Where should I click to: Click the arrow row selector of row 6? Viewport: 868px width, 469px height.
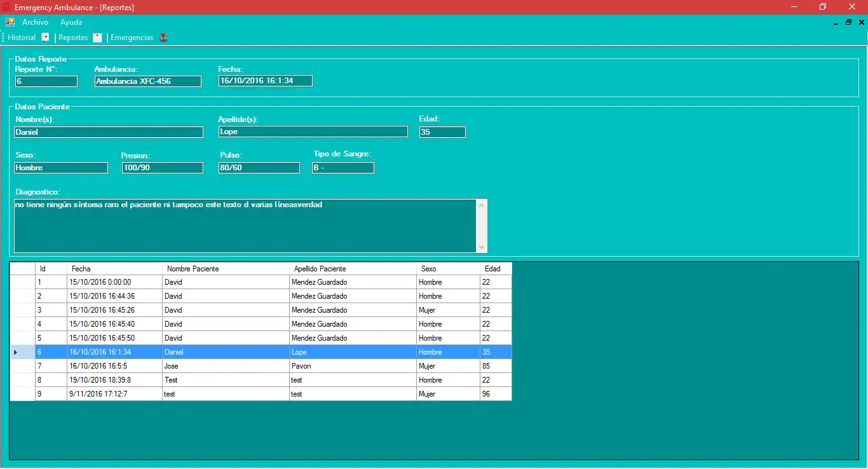22,352
